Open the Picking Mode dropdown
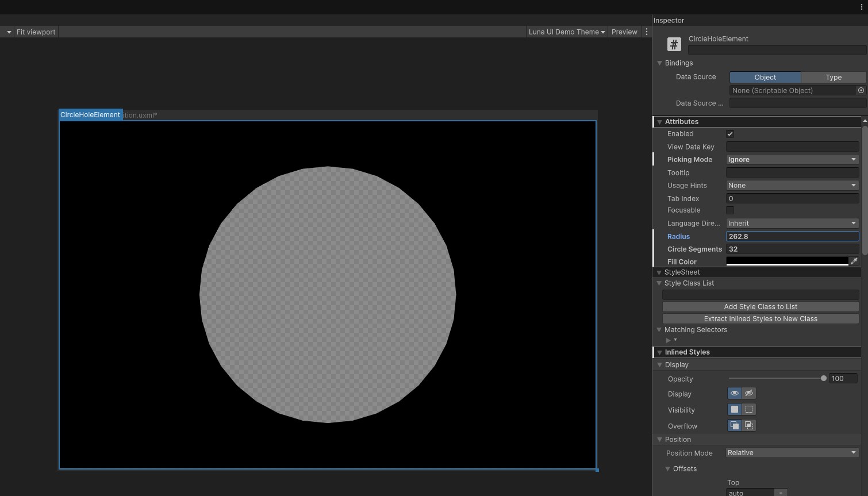 [792, 159]
